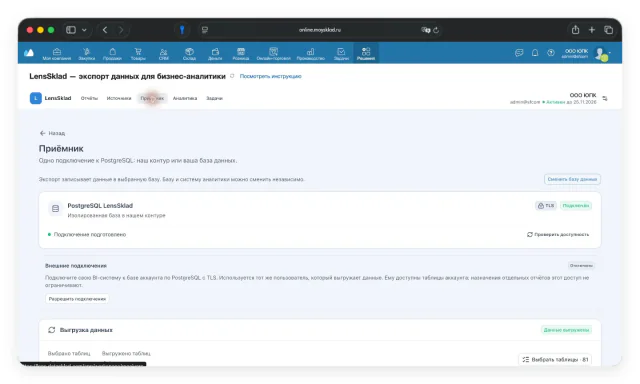Go back with the Назад link
The height and width of the screenshot is (384, 640).
point(52,133)
